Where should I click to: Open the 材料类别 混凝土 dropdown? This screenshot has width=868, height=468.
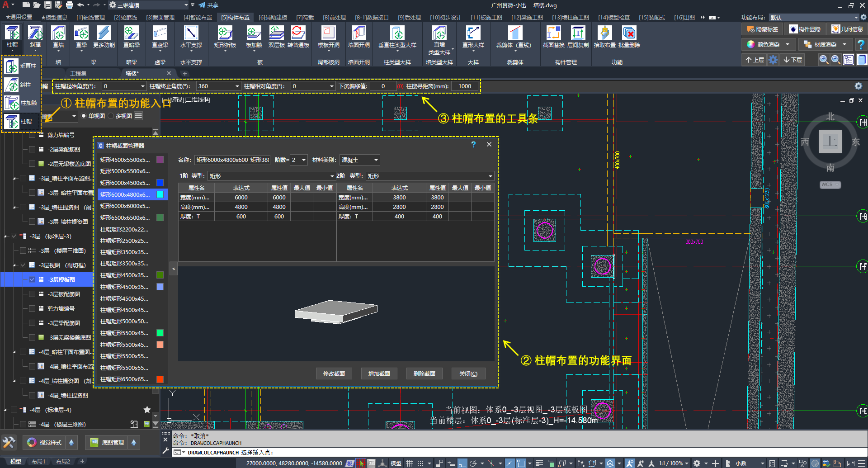(x=360, y=160)
